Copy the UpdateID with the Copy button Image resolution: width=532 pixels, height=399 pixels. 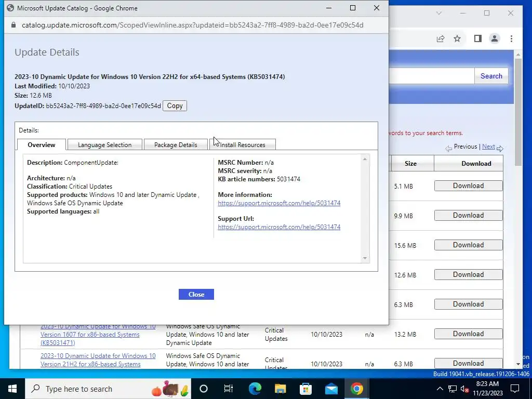pyautogui.click(x=175, y=106)
